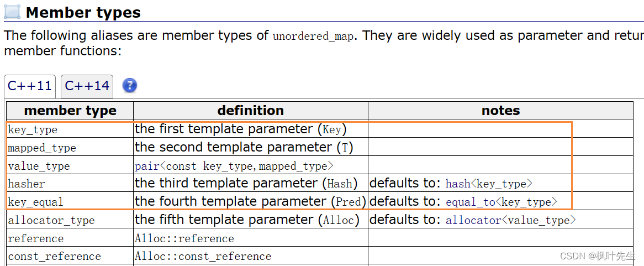Switch to the C++11 tab
The width and height of the screenshot is (644, 266).
click(30, 86)
